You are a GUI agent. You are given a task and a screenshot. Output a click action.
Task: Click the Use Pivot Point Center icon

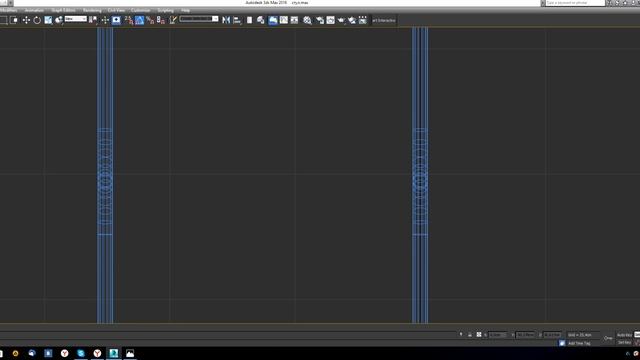pos(93,20)
